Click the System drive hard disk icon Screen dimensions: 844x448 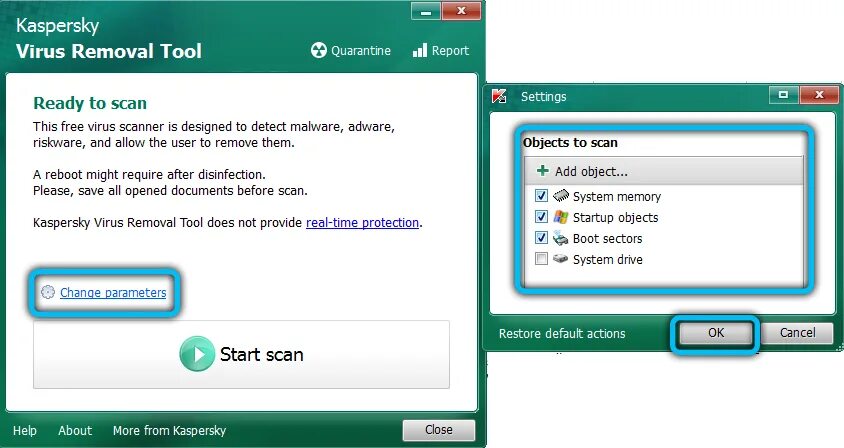click(561, 259)
